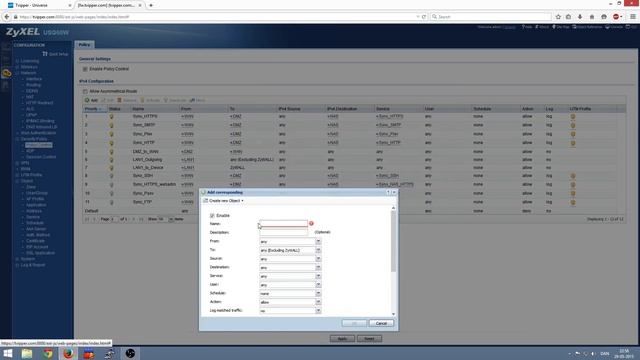Open Session Control in sidebar

click(x=41, y=157)
